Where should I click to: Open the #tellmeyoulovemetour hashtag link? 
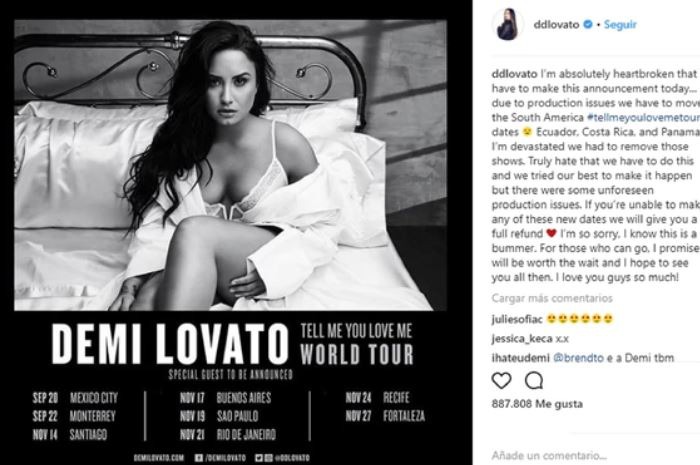(643, 117)
